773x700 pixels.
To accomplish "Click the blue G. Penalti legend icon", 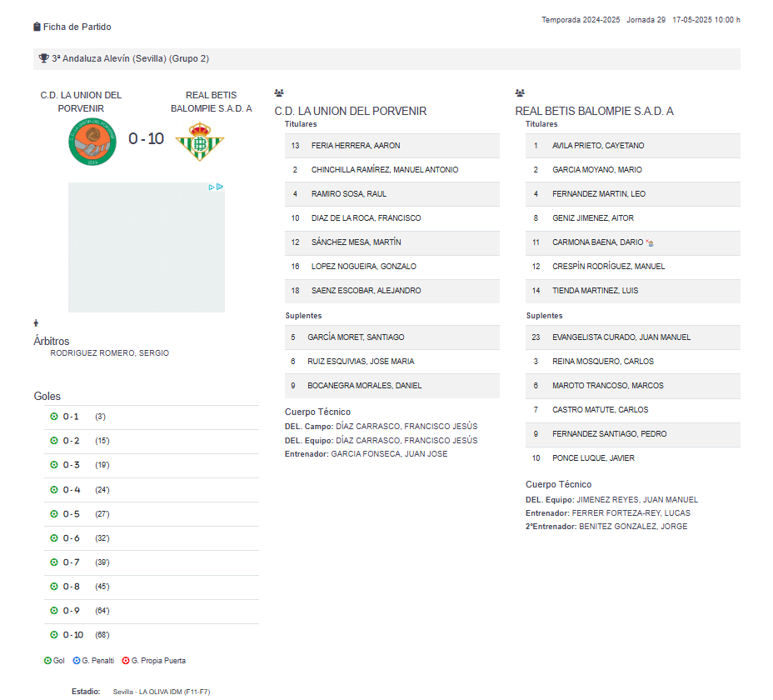I will (77, 661).
